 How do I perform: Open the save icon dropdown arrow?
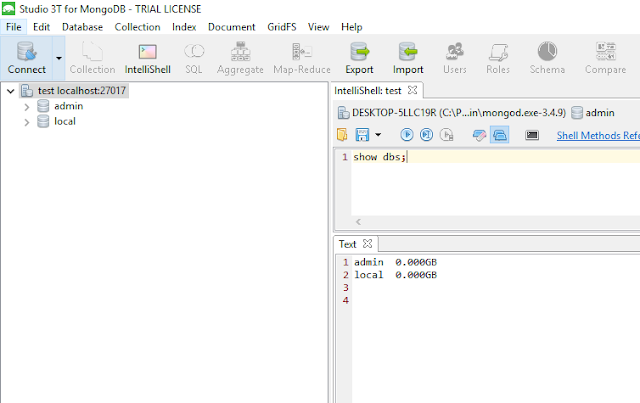coord(378,135)
